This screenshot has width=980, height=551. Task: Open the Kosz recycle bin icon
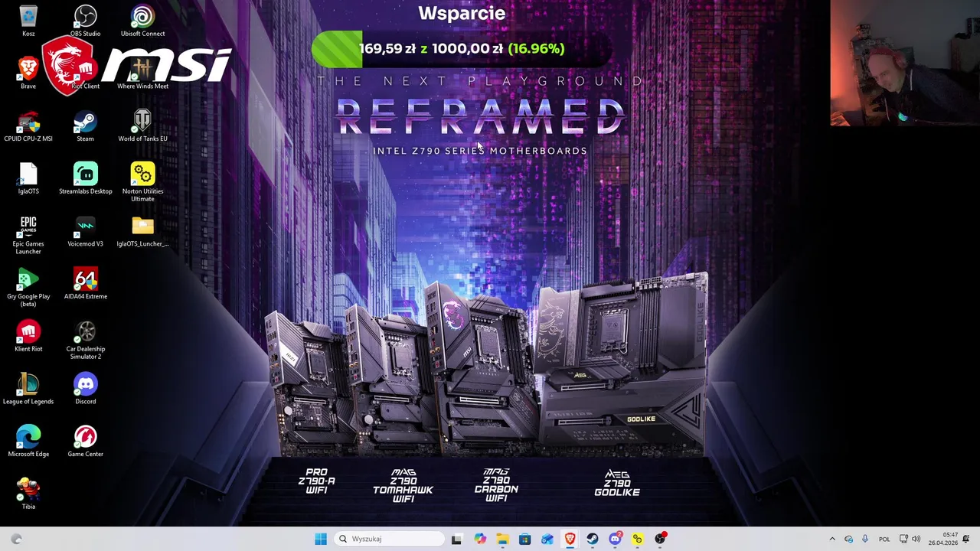(28, 21)
